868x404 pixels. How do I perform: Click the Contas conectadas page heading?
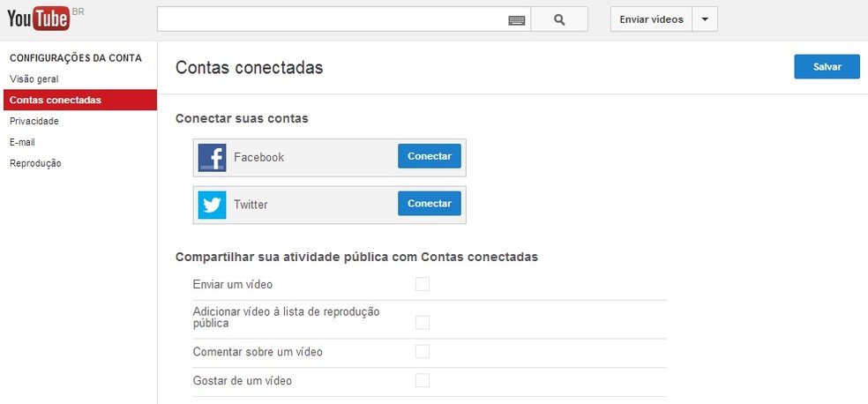249,68
